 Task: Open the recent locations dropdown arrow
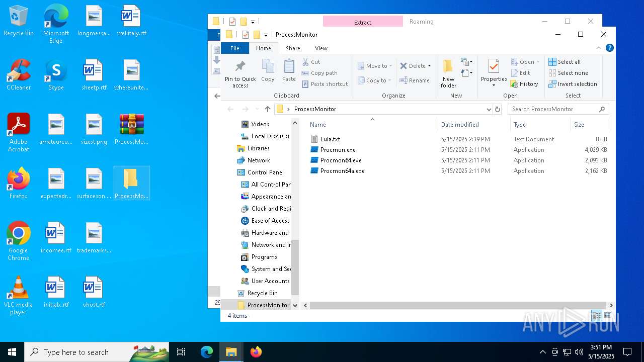257,109
